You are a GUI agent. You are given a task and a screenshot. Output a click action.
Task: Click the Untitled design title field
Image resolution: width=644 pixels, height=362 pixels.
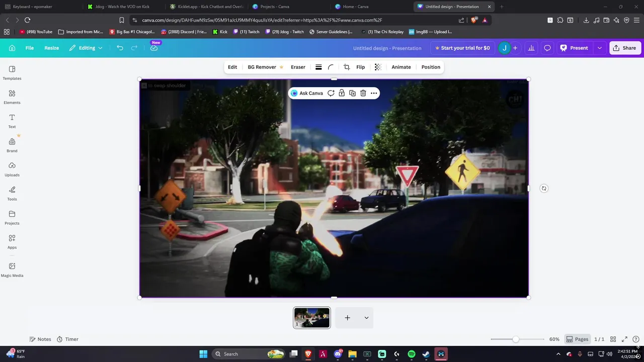click(x=387, y=48)
